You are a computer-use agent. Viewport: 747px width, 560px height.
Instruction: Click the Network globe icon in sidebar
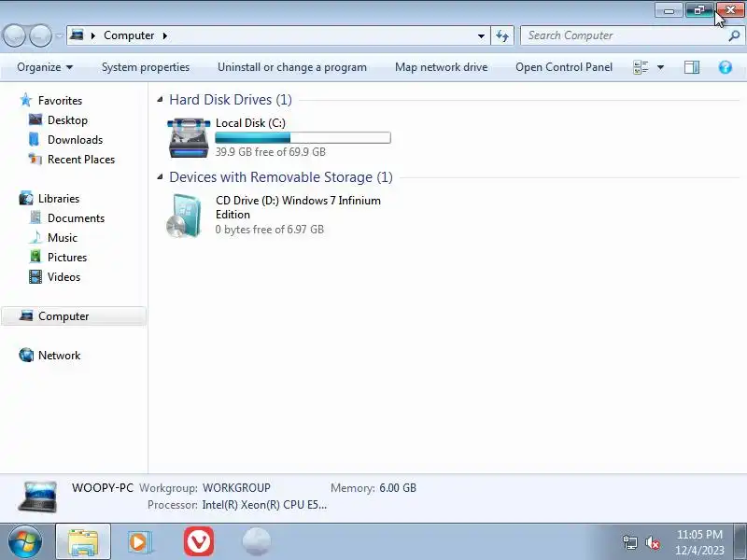click(26, 355)
